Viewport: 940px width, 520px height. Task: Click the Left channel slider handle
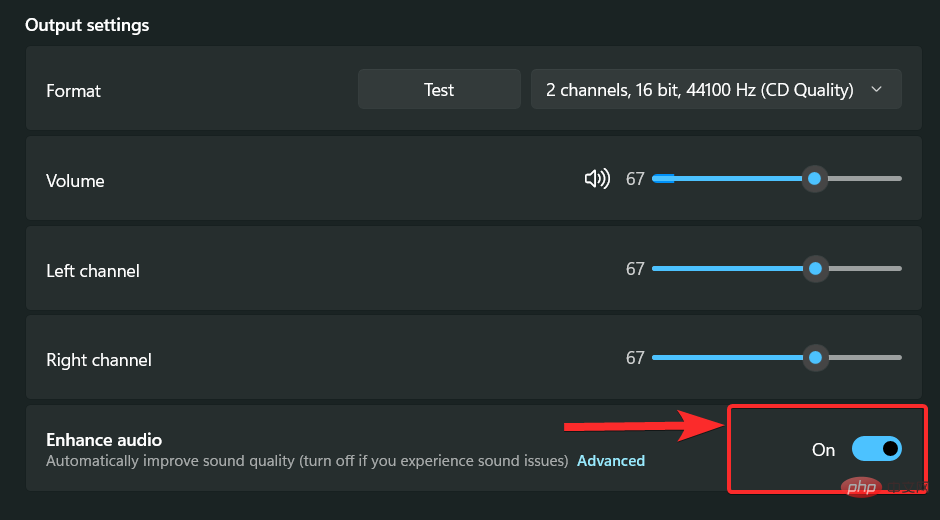coord(815,269)
